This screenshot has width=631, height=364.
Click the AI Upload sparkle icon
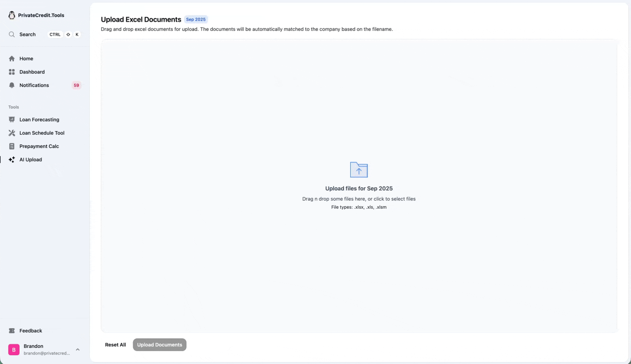pos(12,160)
